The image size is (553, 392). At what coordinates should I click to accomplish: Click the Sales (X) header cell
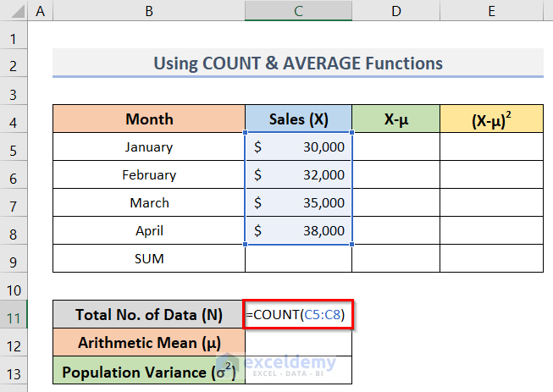point(298,119)
